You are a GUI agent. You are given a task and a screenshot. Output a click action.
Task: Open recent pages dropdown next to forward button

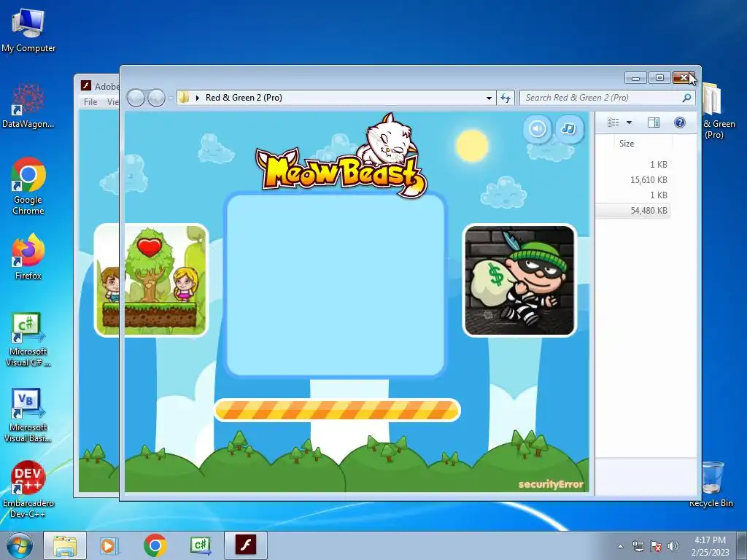[171, 98]
